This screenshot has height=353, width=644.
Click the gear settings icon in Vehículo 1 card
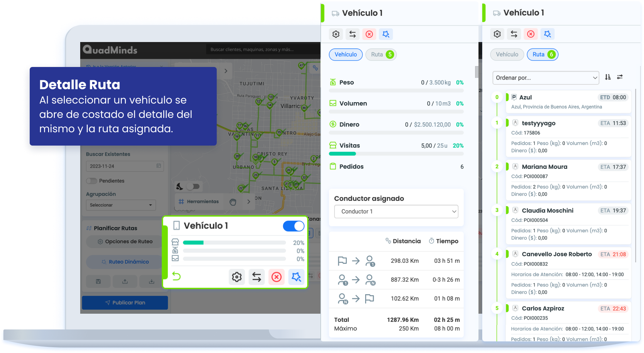click(237, 276)
